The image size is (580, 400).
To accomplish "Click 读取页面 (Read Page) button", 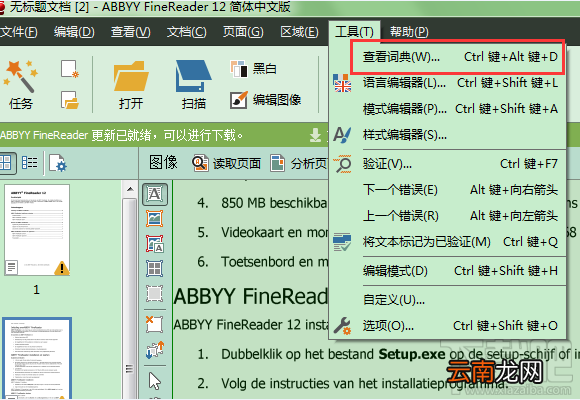I will click(226, 163).
